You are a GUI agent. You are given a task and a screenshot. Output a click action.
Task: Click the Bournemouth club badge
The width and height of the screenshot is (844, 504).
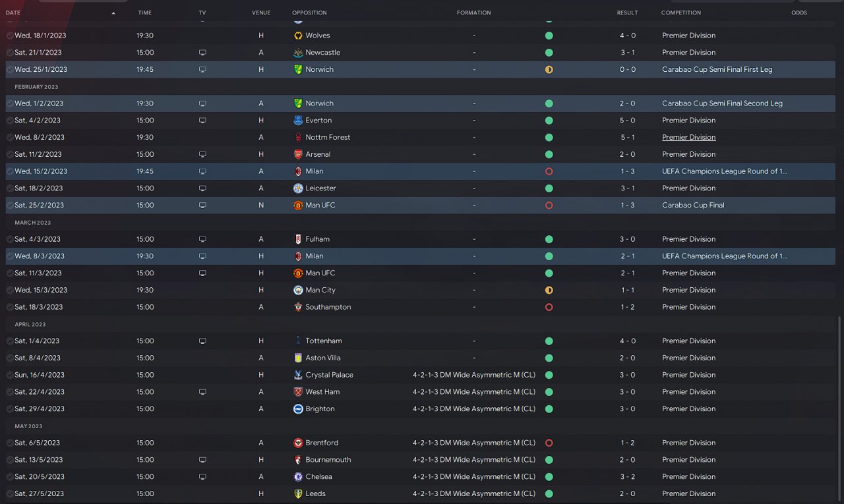tap(298, 460)
